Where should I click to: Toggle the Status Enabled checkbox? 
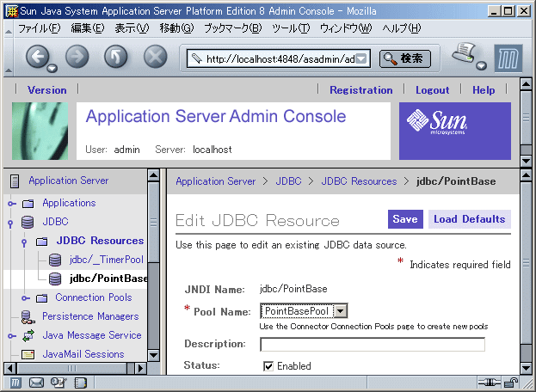pos(268,366)
